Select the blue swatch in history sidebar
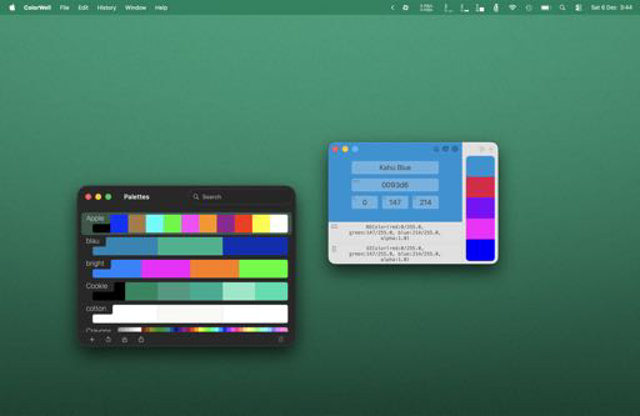This screenshot has width=640, height=416. point(480,167)
